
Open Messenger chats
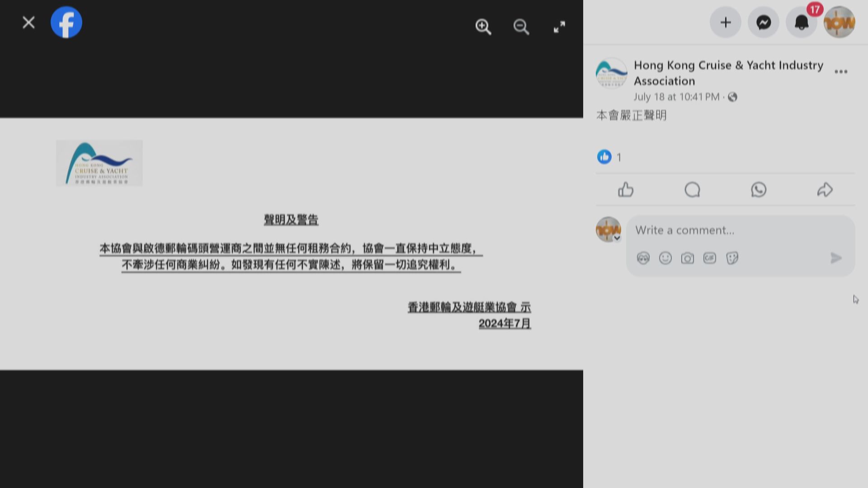click(764, 22)
